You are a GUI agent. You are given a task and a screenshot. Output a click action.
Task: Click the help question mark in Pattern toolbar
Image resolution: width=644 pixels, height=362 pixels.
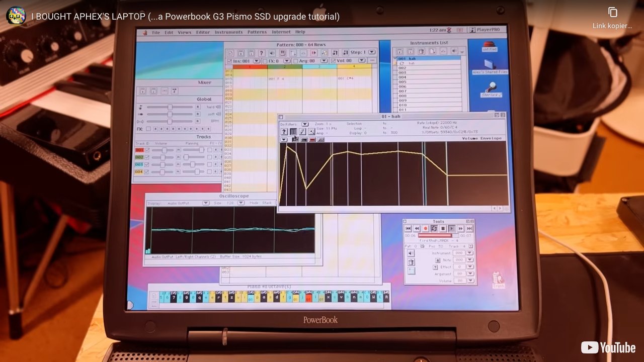coord(262,53)
